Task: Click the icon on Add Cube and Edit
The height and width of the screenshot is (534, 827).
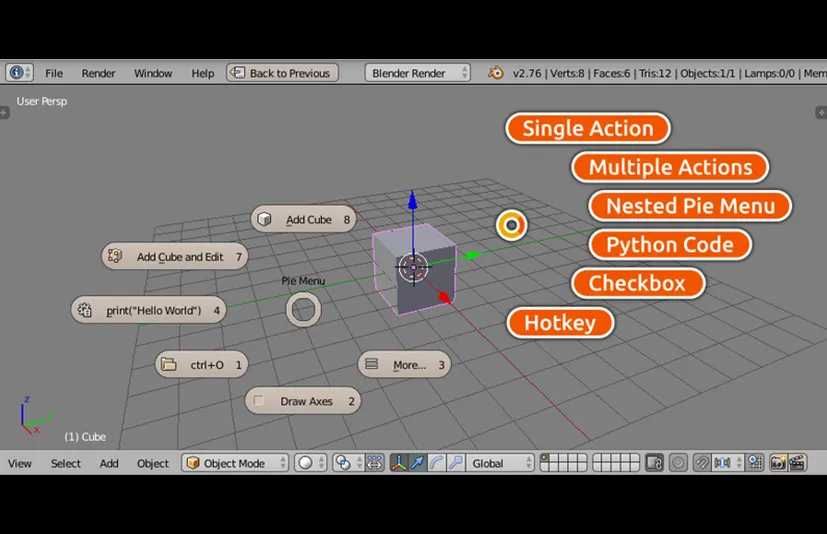Action: (114, 256)
